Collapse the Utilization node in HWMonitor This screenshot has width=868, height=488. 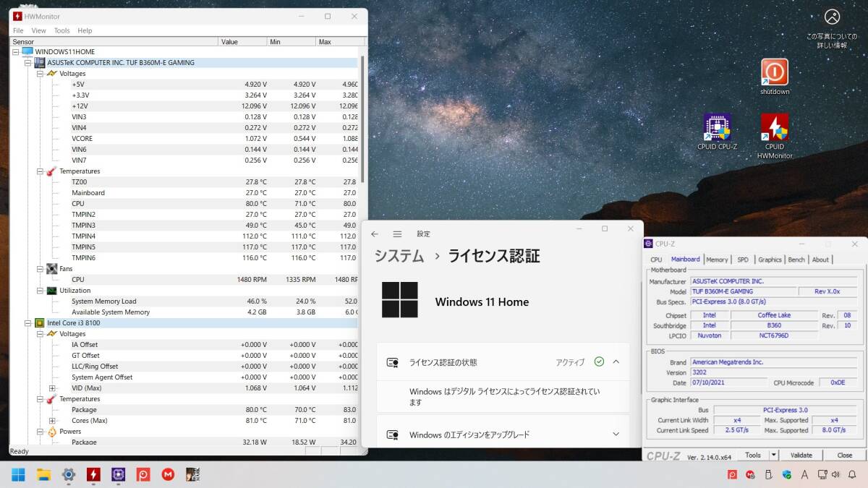click(x=40, y=291)
